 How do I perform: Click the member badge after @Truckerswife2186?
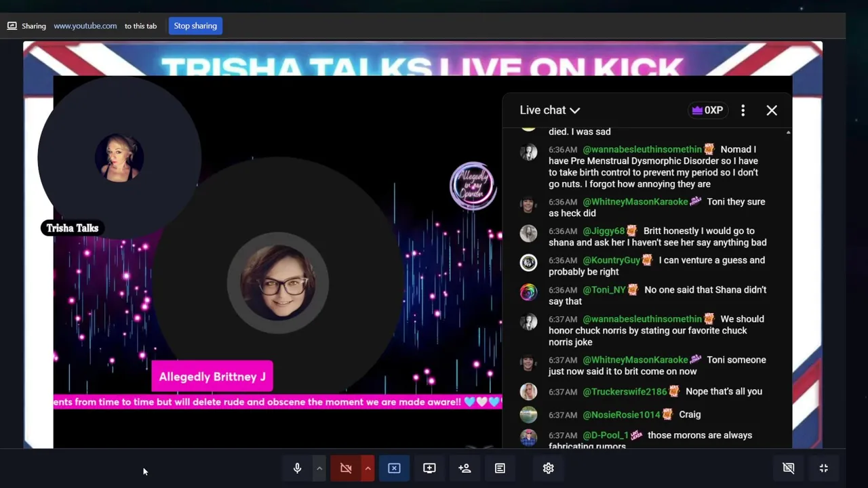(x=674, y=391)
